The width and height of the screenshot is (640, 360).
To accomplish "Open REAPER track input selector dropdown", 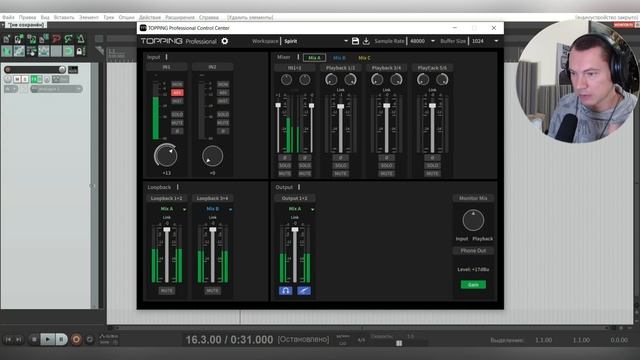I will (56, 89).
